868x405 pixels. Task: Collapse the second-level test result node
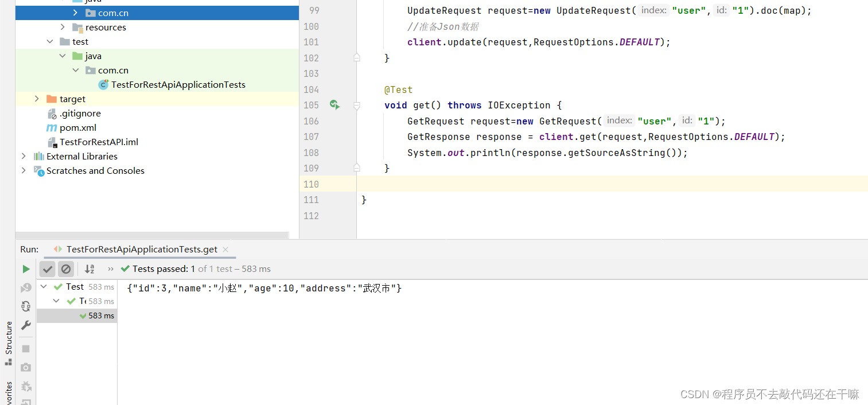pyautogui.click(x=56, y=301)
